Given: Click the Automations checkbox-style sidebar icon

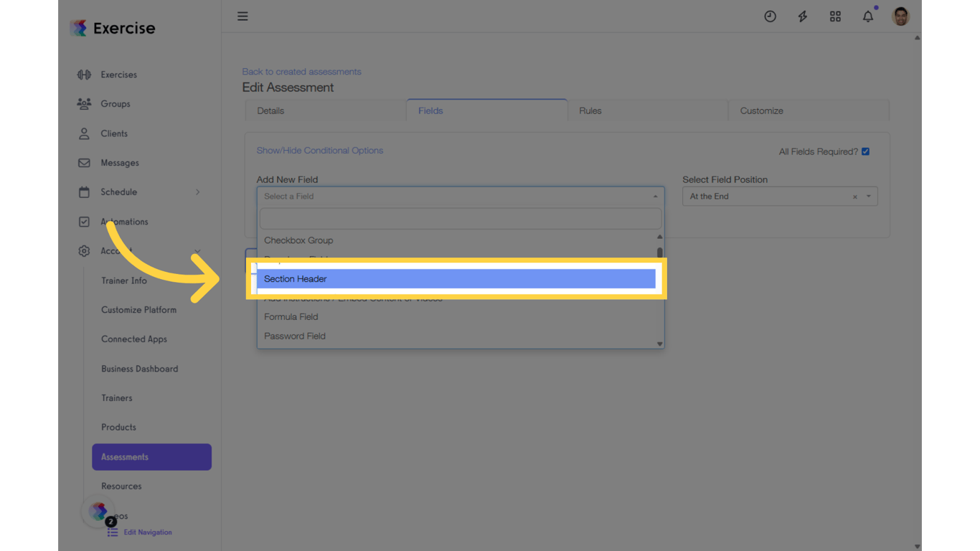Looking at the screenshot, I should tap(84, 221).
